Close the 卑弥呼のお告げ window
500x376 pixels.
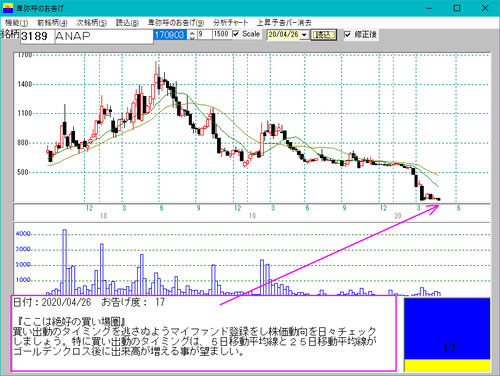[485, 8]
